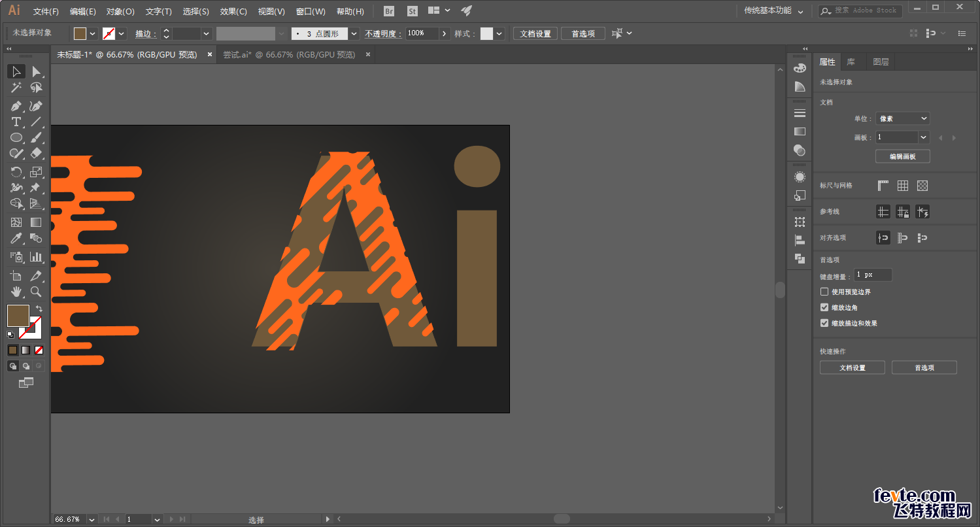This screenshot has width=980, height=527.
Task: Uncheck 缩放边角 checkbox
Action: pyautogui.click(x=824, y=307)
